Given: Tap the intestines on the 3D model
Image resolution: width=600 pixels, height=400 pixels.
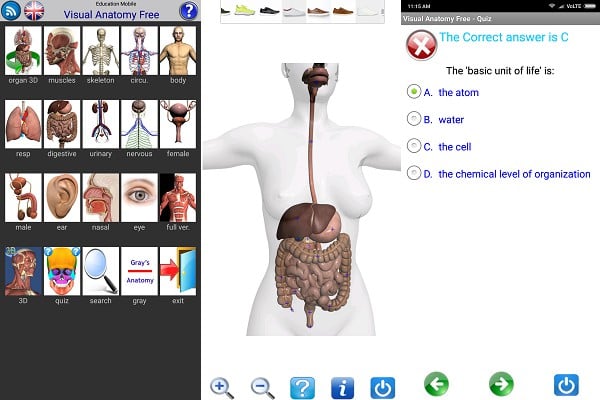Looking at the screenshot, I should (312, 274).
